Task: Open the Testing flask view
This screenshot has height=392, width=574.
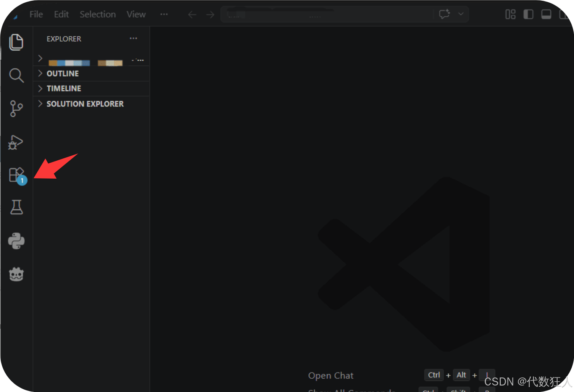Action: tap(16, 207)
